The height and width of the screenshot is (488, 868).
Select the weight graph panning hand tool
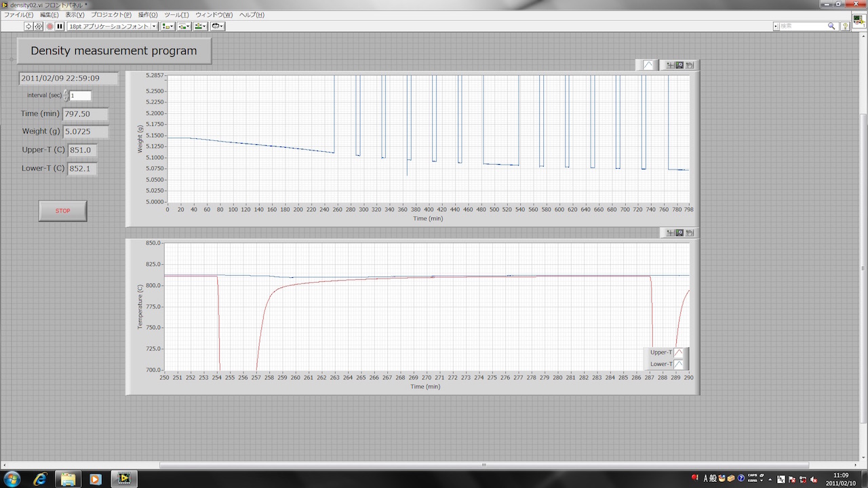[690, 65]
